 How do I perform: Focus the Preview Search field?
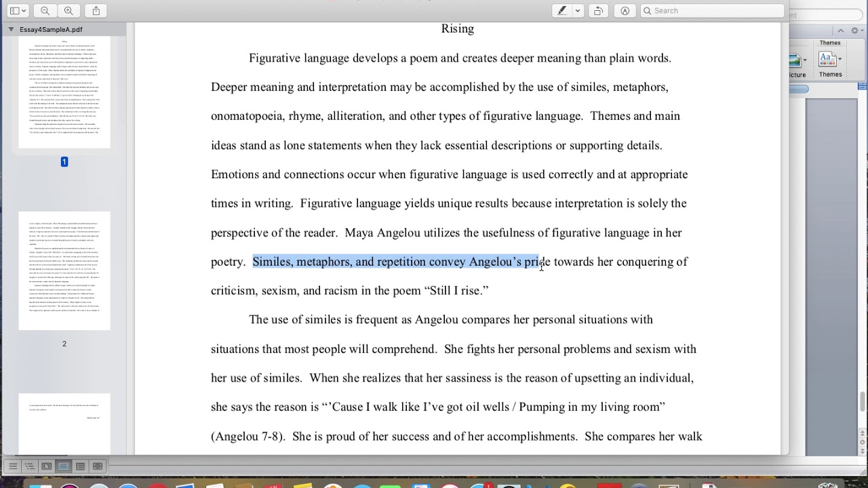(x=712, y=11)
